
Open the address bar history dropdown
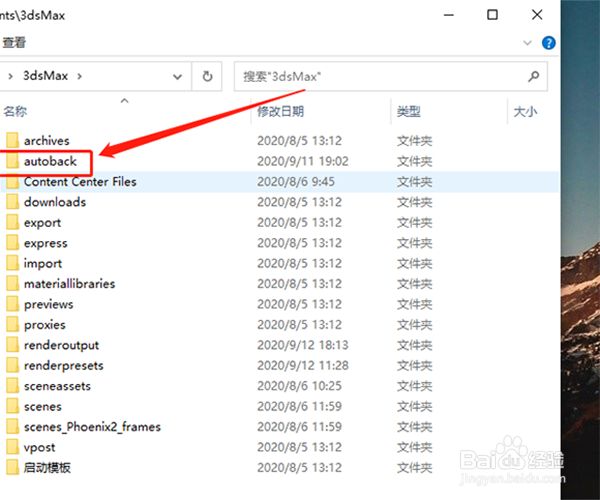[x=177, y=77]
